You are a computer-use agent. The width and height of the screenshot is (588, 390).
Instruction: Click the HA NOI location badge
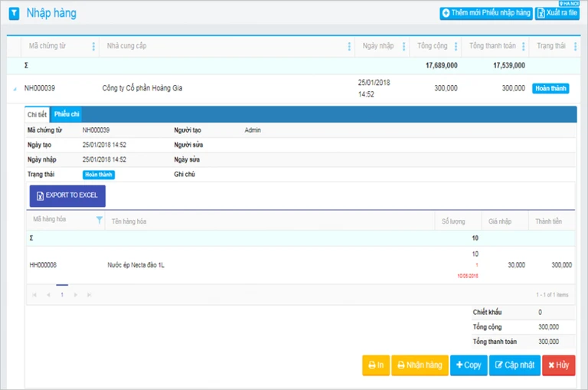tap(569, 3)
